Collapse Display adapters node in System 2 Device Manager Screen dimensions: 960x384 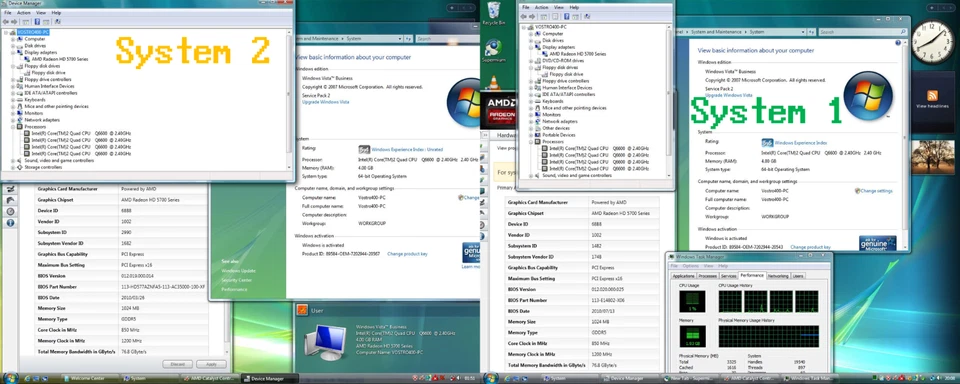tap(12, 52)
